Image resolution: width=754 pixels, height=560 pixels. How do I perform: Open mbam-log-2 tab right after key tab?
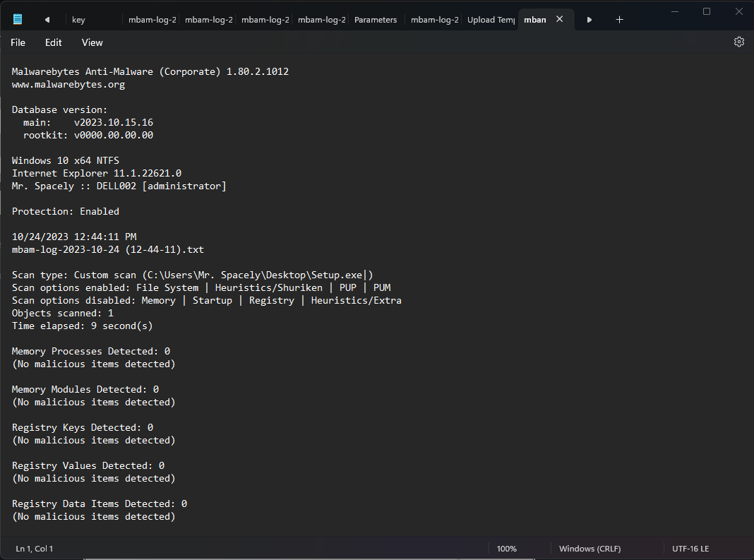point(152,20)
